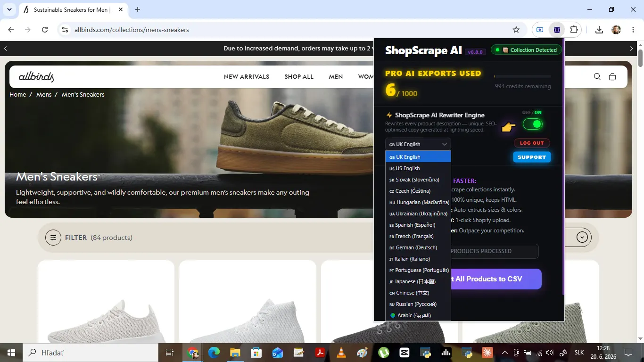Click the credits usage progress bar
This screenshot has height=362, width=644.
coord(522,76)
